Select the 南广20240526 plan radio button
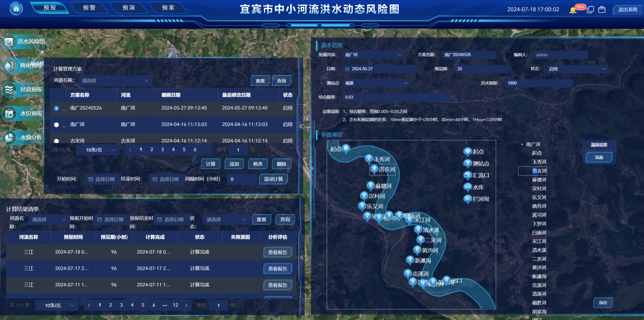Screen dimensions: 644x320 (56, 108)
